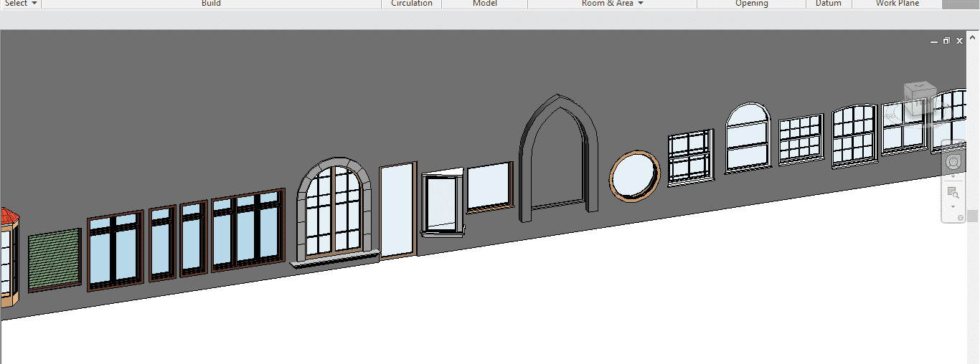Image resolution: width=980 pixels, height=364 pixels.
Task: Open the navigation bar customize menu button
Action: [960, 218]
